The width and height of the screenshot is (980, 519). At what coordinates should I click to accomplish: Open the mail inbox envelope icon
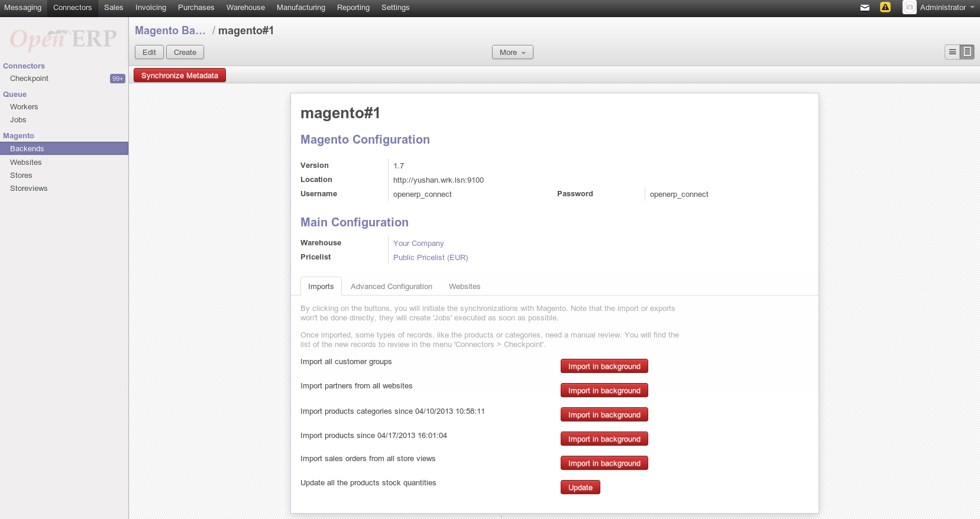pyautogui.click(x=865, y=8)
